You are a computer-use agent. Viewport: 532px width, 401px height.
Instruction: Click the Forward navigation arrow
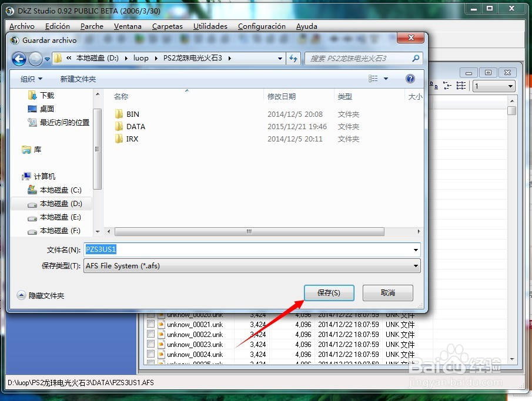(35, 59)
